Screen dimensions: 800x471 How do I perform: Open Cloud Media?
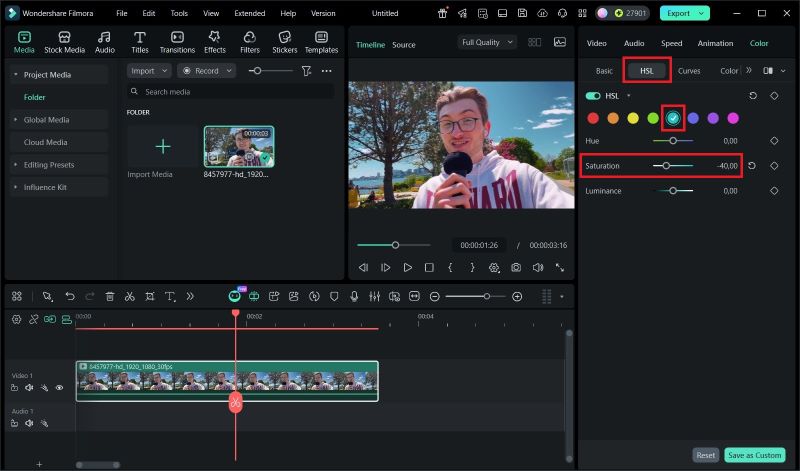coord(45,142)
